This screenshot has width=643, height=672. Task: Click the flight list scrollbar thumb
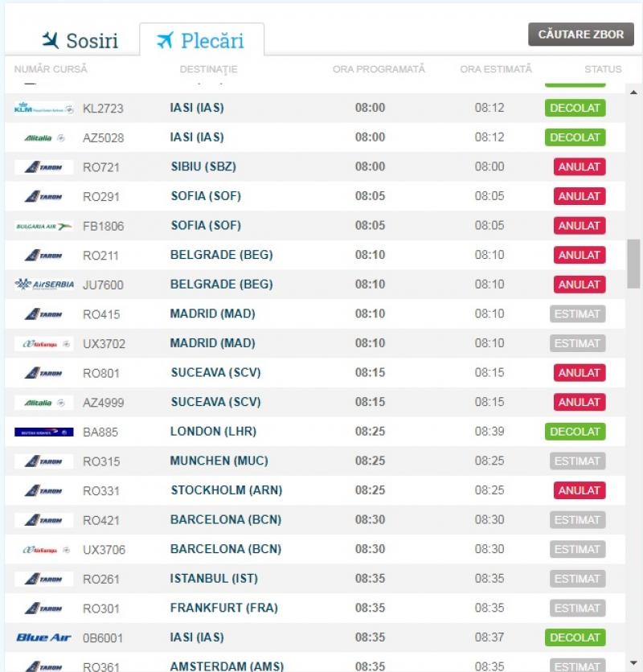[x=633, y=264]
